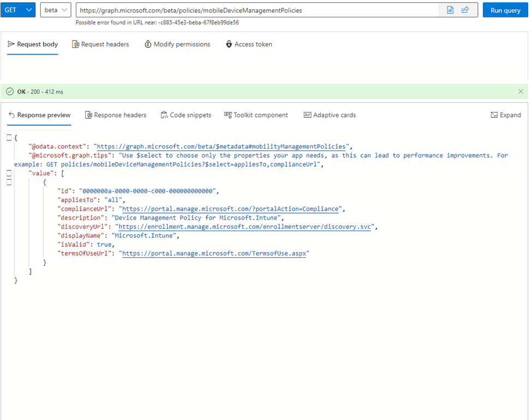The width and height of the screenshot is (532, 420).
Task: Open the Request headers tab
Action: coord(100,44)
